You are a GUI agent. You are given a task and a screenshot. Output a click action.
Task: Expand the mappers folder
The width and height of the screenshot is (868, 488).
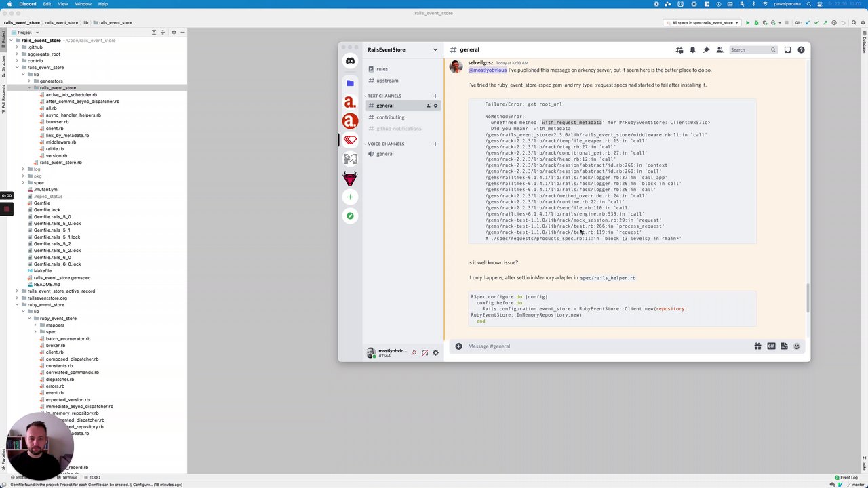click(35, 325)
